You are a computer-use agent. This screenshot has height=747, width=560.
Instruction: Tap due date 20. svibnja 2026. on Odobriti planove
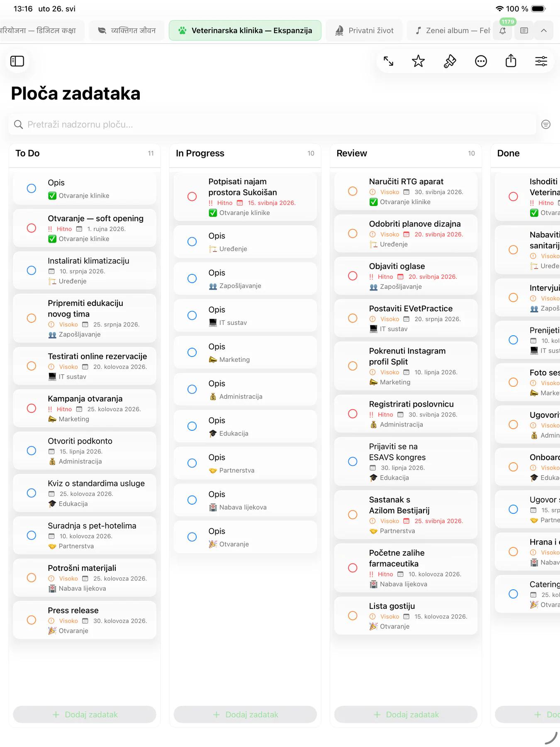438,234
